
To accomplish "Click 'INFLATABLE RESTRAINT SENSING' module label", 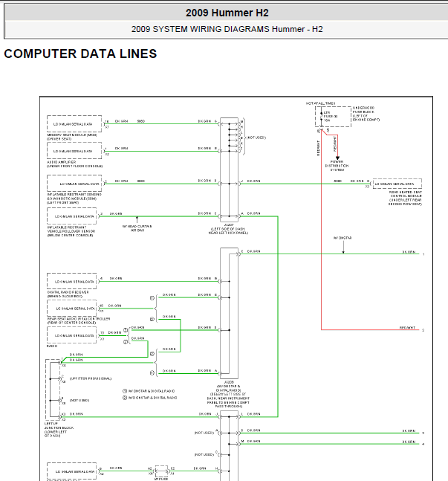I will click(74, 195).
